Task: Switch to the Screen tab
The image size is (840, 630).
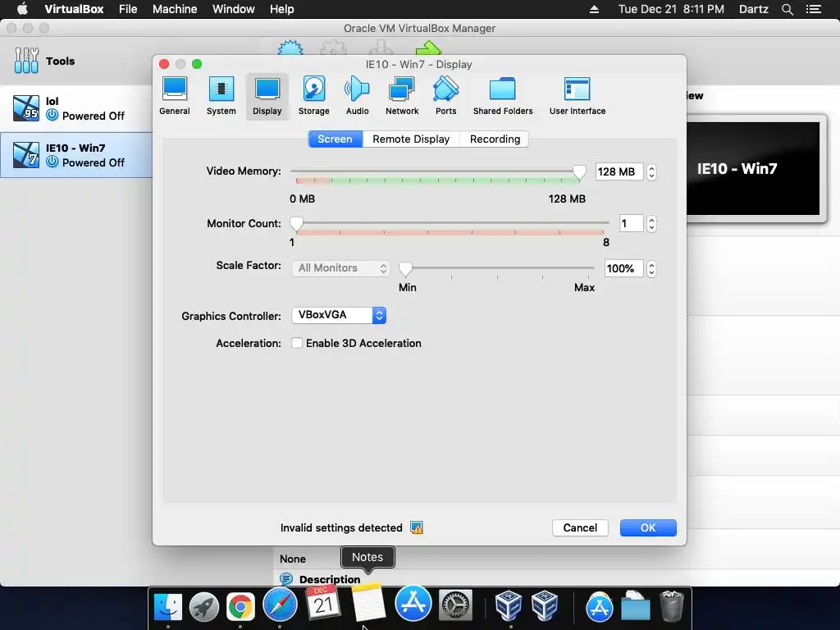Action: click(335, 139)
